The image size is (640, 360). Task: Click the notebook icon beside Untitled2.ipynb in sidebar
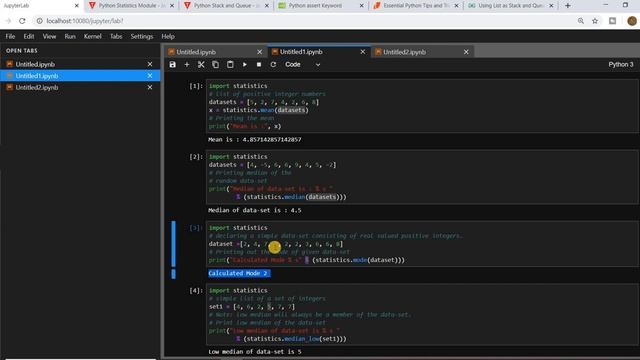point(9,87)
